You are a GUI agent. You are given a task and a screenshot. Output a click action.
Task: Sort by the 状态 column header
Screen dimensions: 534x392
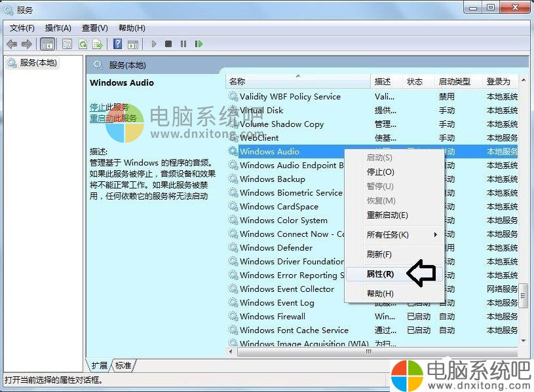[x=418, y=82]
